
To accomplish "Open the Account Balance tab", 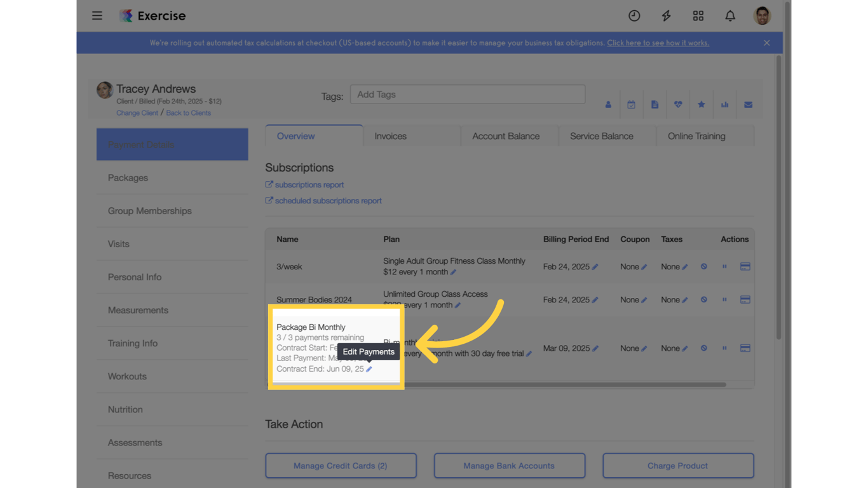I will coord(506,136).
